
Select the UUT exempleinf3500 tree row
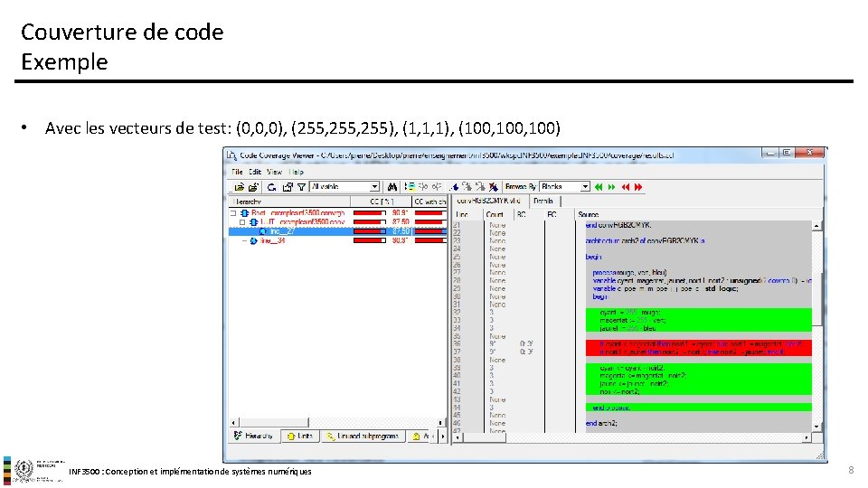337,222
